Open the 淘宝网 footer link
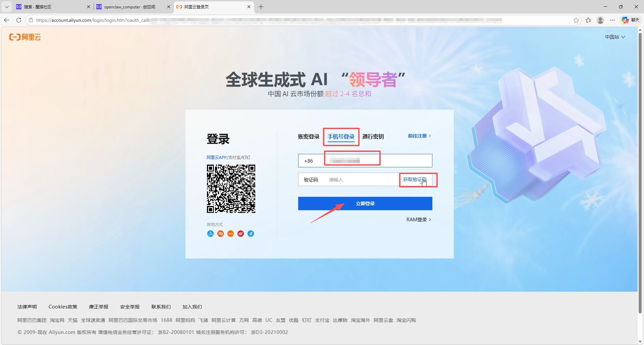Image resolution: width=644 pixels, height=345 pixels. (x=57, y=320)
